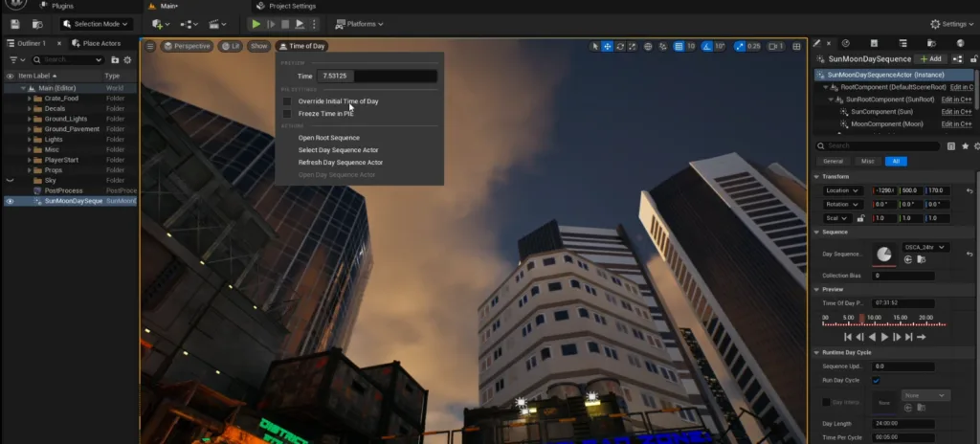Play the day sequence preview forward
Screen dimensions: 980x444
884,337
